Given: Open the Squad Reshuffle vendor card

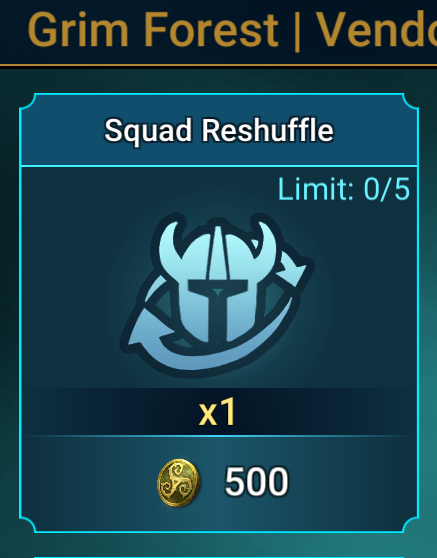Looking at the screenshot, I should point(219,313).
